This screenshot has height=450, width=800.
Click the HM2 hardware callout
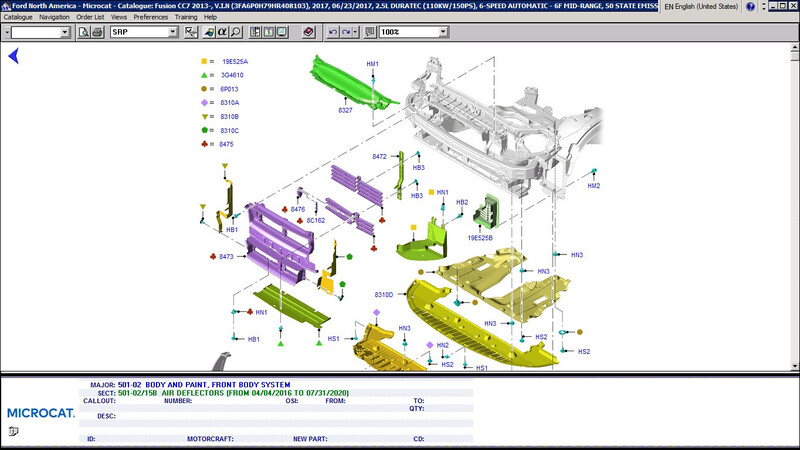tap(594, 186)
